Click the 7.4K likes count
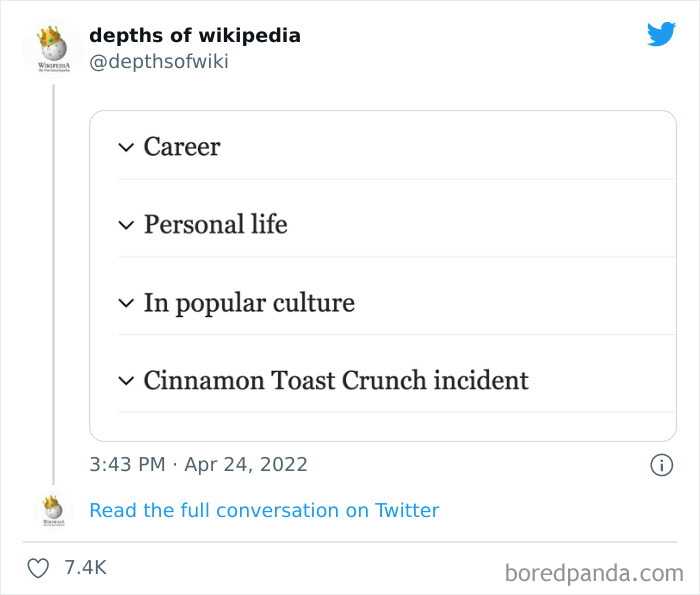Image resolution: width=700 pixels, height=595 pixels. 85,568
